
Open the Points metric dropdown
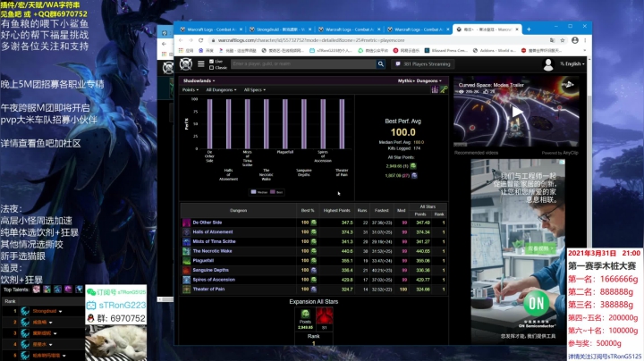(x=191, y=90)
